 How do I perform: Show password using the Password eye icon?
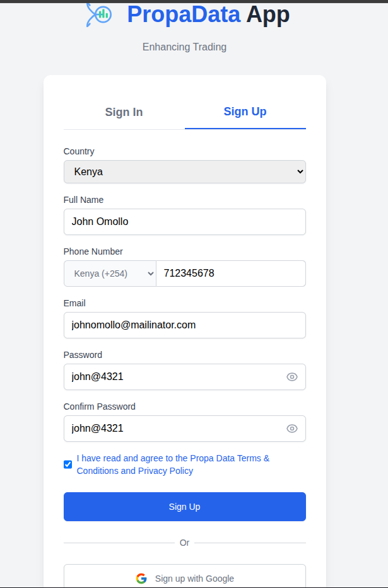pyautogui.click(x=292, y=377)
